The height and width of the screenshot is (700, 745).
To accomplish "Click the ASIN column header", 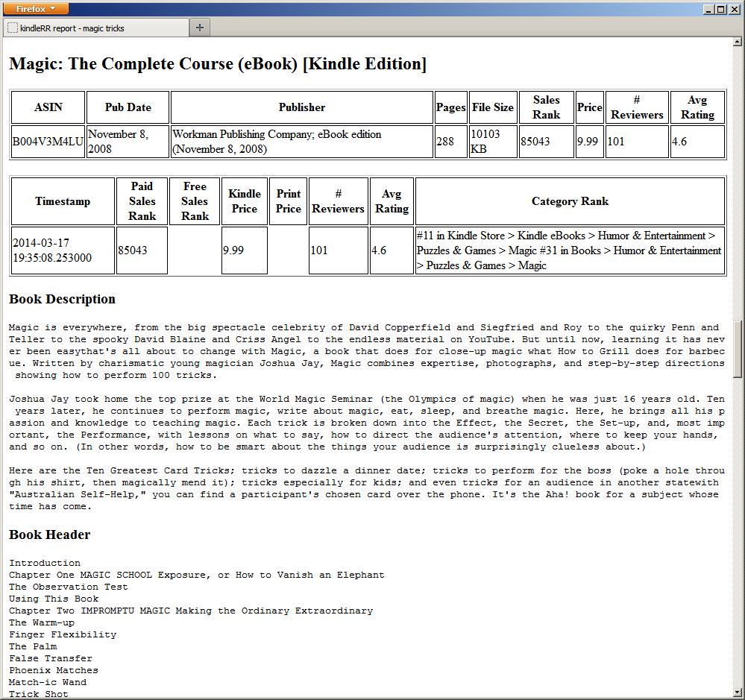I will tap(48, 107).
